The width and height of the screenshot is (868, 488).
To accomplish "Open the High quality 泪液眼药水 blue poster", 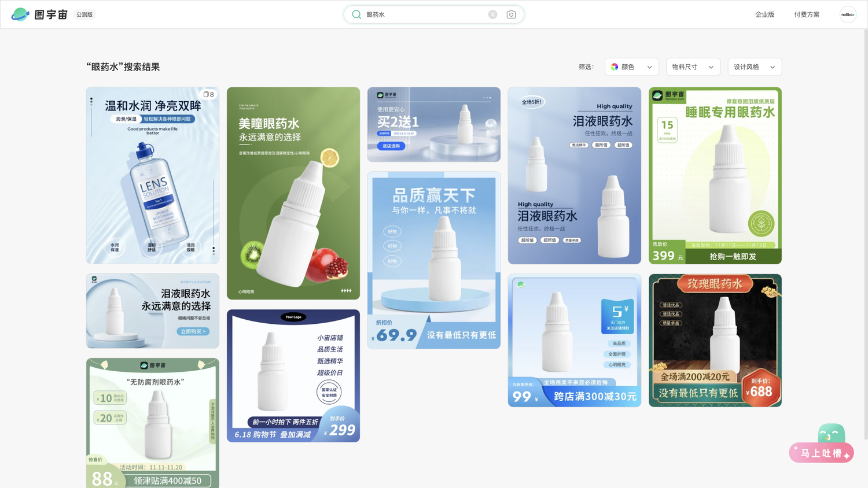I will click(x=575, y=176).
